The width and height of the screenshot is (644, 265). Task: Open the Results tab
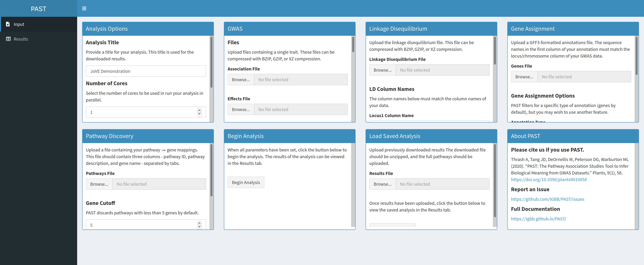click(x=21, y=39)
